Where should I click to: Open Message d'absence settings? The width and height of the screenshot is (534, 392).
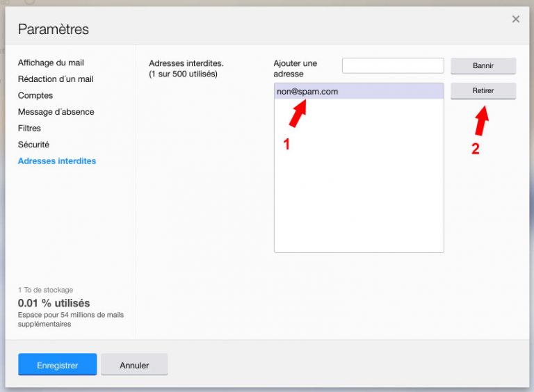[x=56, y=112]
